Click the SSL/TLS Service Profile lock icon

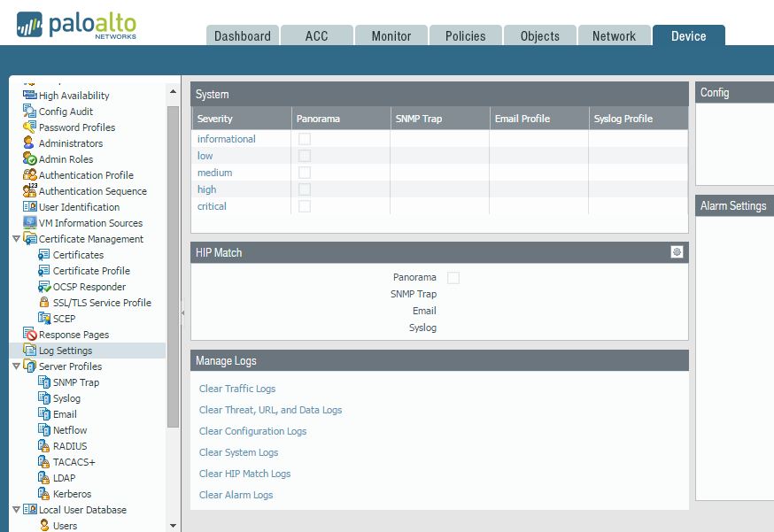click(44, 303)
